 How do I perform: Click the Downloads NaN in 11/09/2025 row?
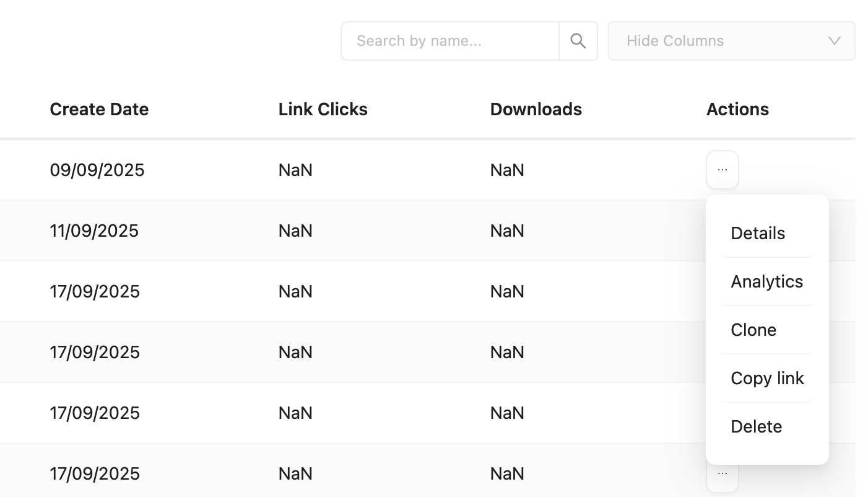[507, 231]
